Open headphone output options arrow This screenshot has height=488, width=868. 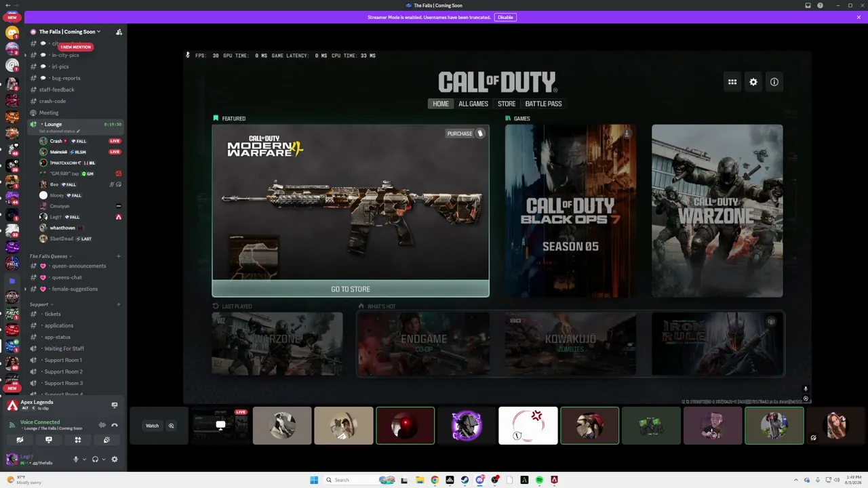(x=103, y=460)
